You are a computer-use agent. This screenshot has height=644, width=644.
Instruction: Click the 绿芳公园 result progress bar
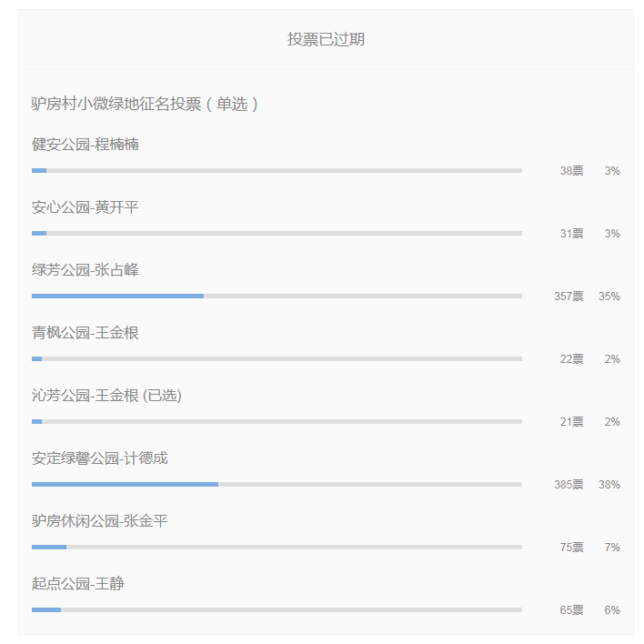(277, 297)
